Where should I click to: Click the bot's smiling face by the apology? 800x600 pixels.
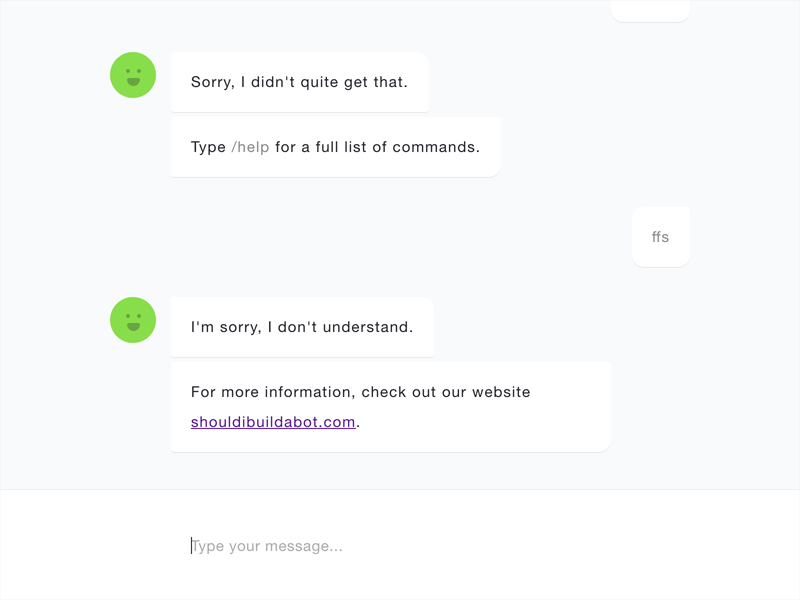tap(132, 319)
